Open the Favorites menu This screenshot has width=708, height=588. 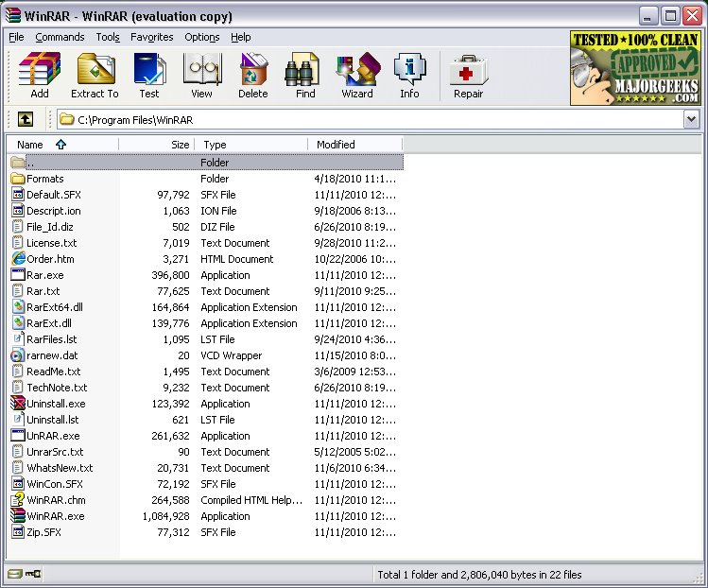point(152,37)
